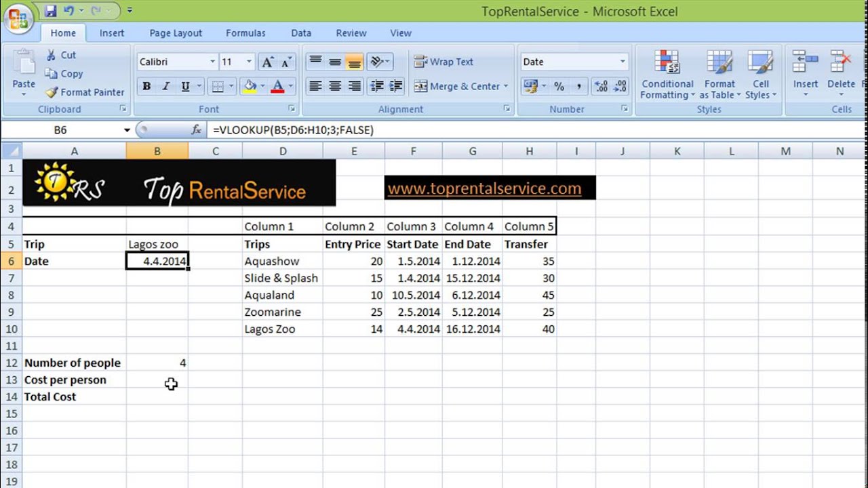Open the Page Layout tab
The width and height of the screenshot is (868, 488).
(x=176, y=33)
